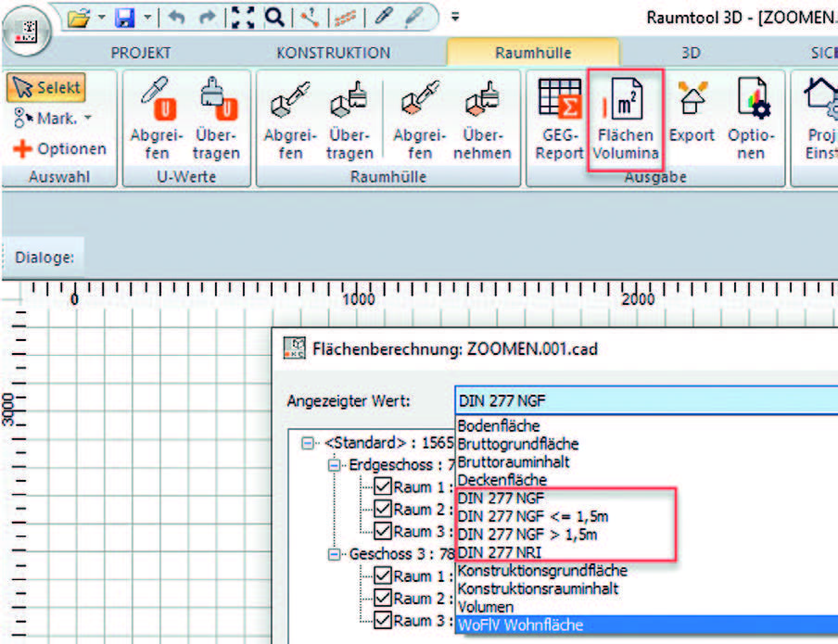Choose 'DIN 277 NGF > 1,5m' option
This screenshot has height=644, width=838.
pos(527,534)
